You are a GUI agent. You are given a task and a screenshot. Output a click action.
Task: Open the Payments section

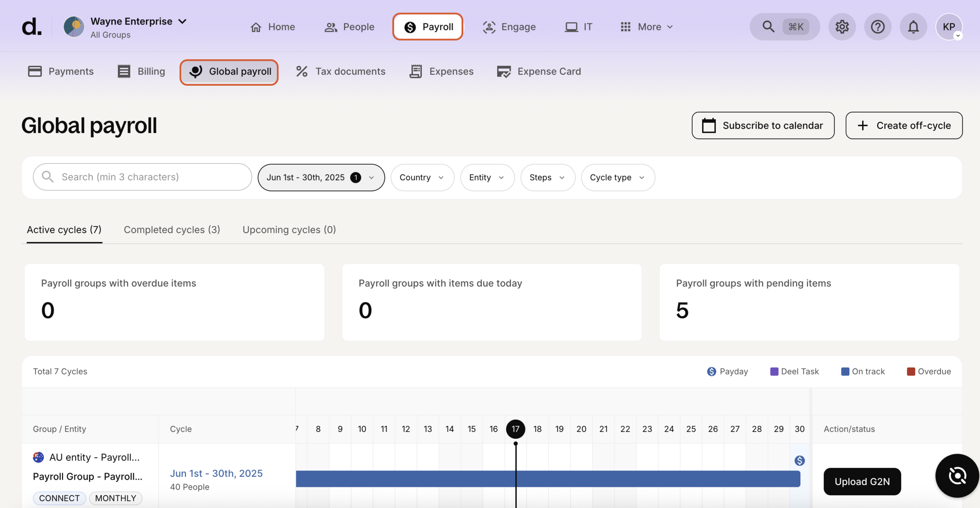pyautogui.click(x=60, y=71)
